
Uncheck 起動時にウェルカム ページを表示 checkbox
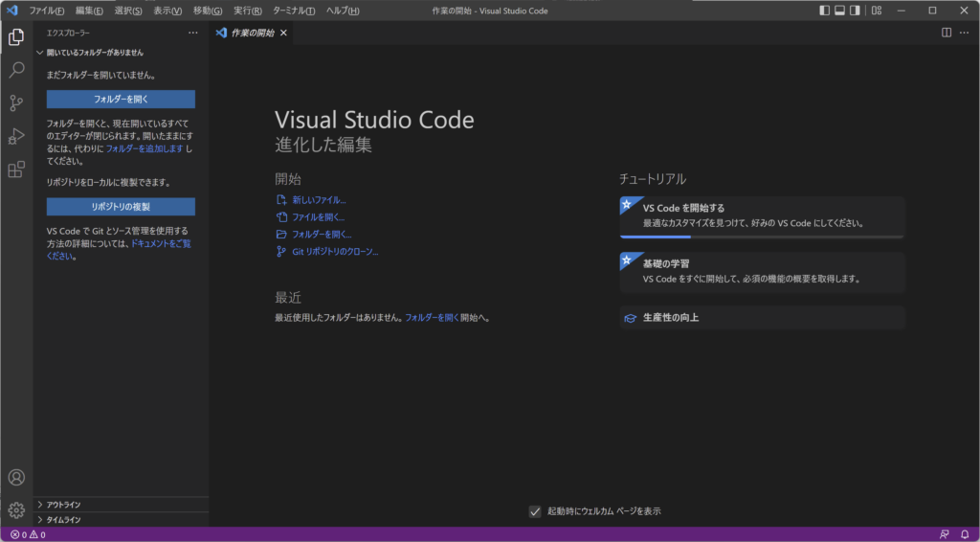pos(534,511)
